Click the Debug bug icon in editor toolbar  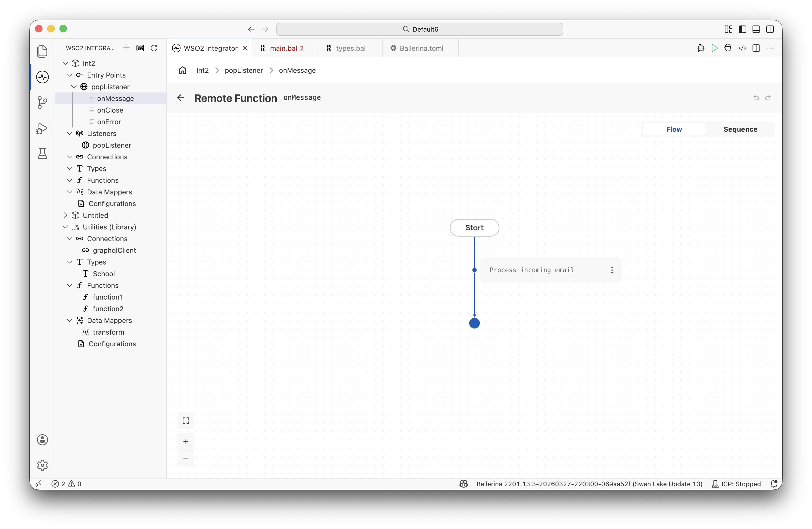coord(728,48)
